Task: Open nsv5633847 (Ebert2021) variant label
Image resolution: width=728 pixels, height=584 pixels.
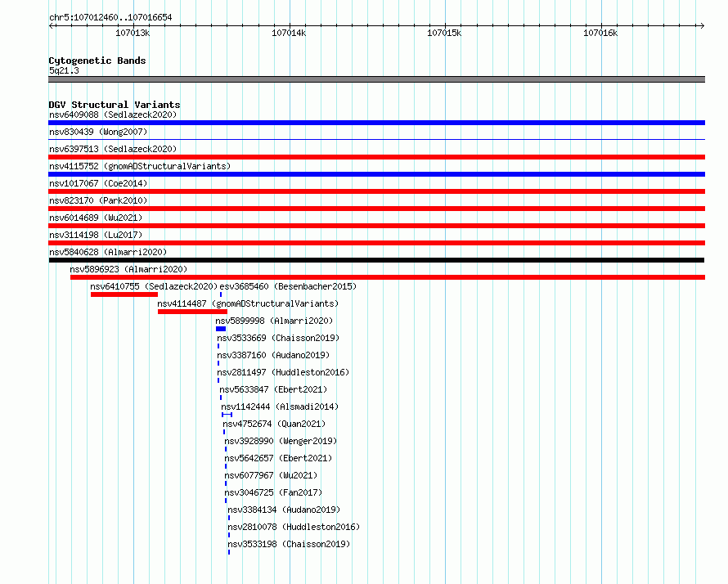Action: pyautogui.click(x=273, y=389)
